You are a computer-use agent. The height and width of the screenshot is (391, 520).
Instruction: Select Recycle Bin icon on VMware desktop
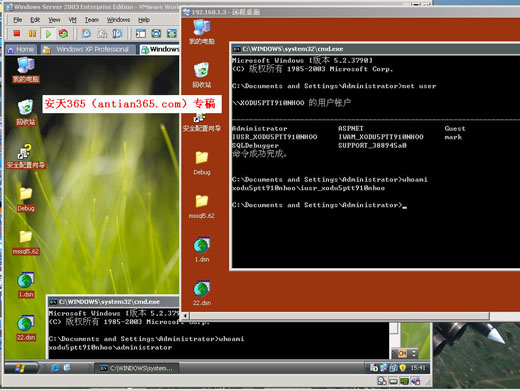[26, 113]
